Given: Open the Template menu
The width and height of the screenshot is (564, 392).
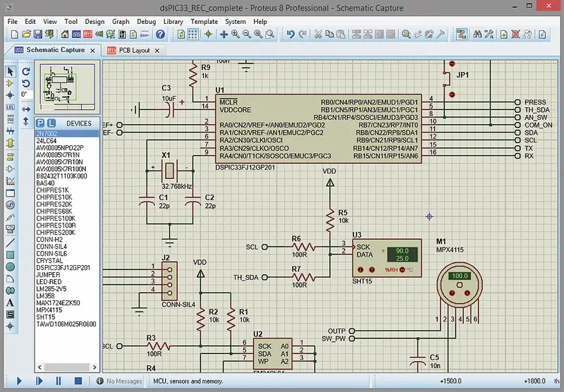Looking at the screenshot, I should click(x=204, y=22).
